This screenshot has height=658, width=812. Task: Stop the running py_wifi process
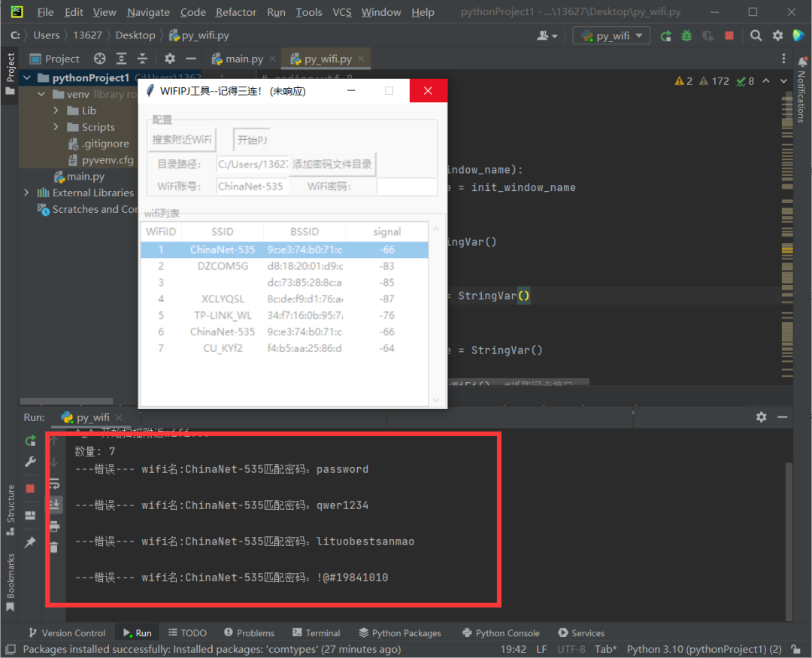pos(30,489)
